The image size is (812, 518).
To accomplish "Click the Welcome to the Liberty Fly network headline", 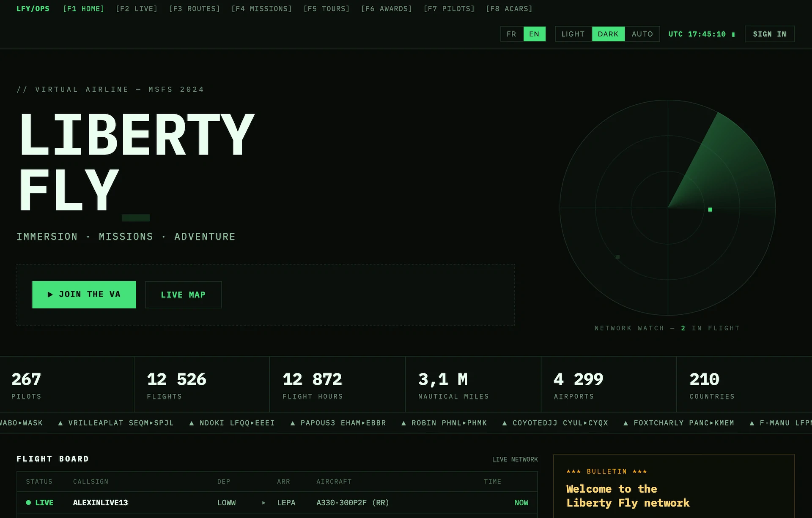I will click(x=628, y=496).
